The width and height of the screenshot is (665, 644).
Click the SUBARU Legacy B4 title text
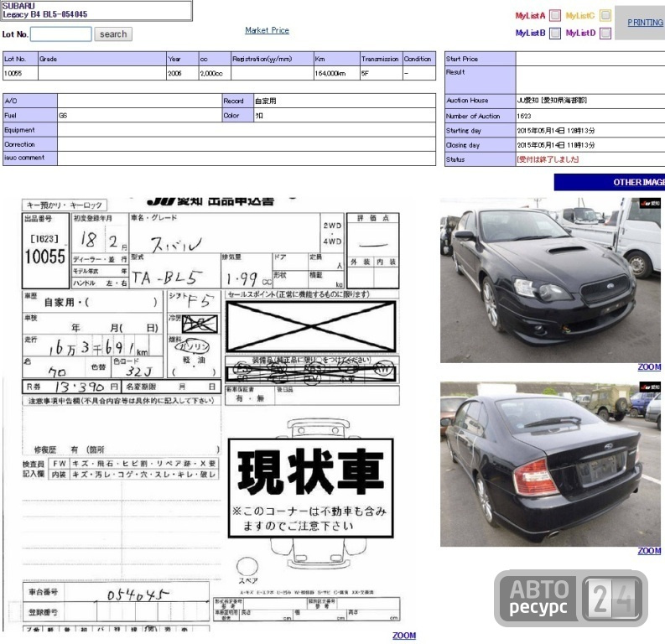click(x=44, y=10)
